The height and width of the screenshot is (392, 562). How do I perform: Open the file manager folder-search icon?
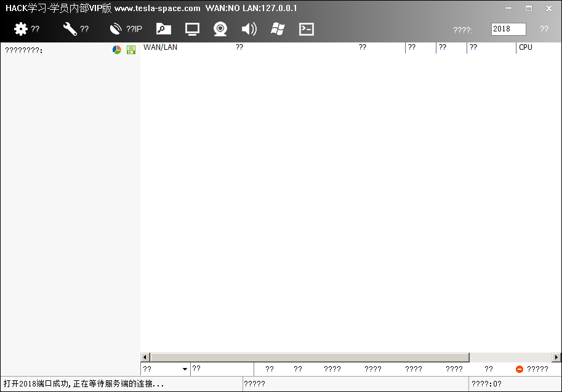(163, 29)
